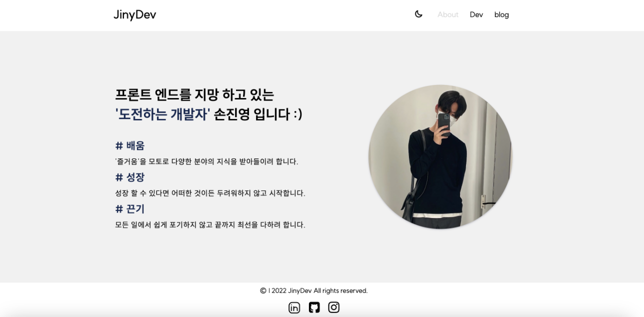This screenshot has height=317, width=644.
Task: Open the GitHub icon in footer
Action: click(314, 307)
